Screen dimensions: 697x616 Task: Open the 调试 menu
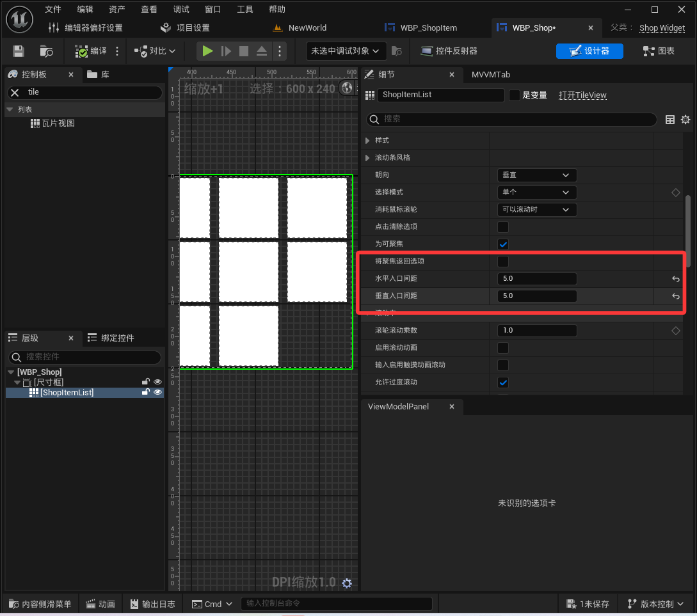181,10
